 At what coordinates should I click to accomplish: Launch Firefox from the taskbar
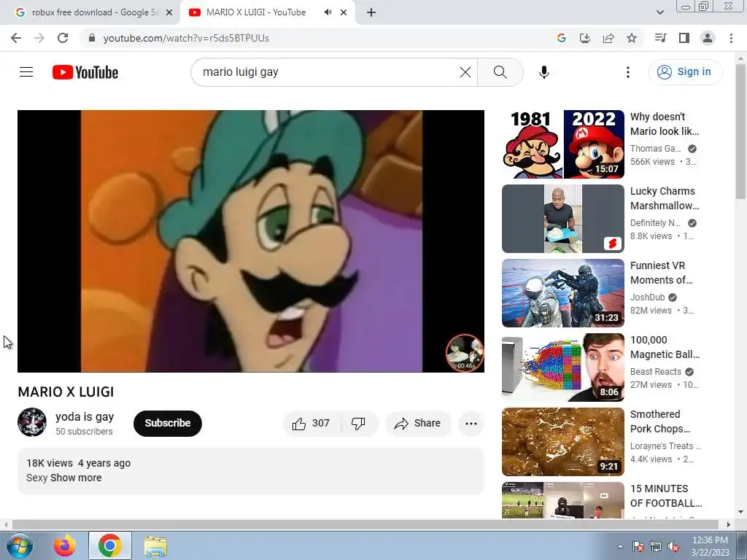click(65, 545)
